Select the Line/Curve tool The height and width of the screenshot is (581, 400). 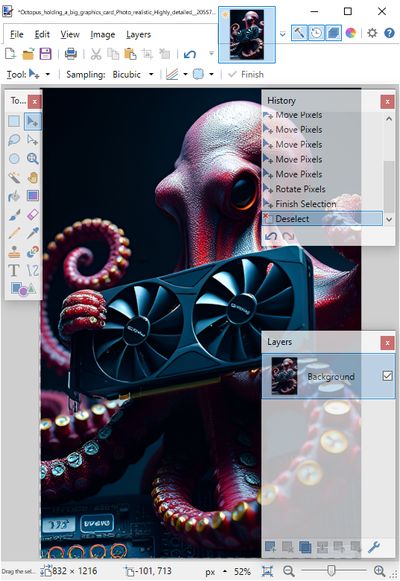[33, 270]
